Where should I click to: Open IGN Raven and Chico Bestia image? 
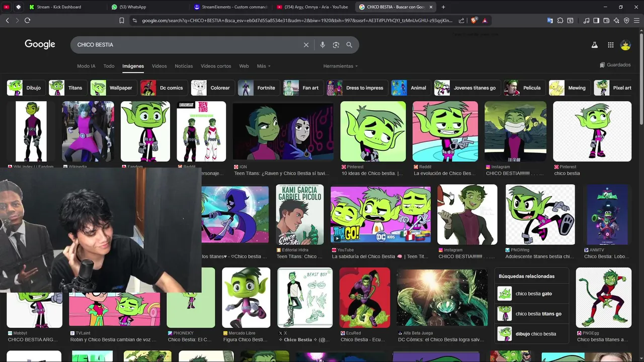[283, 132]
